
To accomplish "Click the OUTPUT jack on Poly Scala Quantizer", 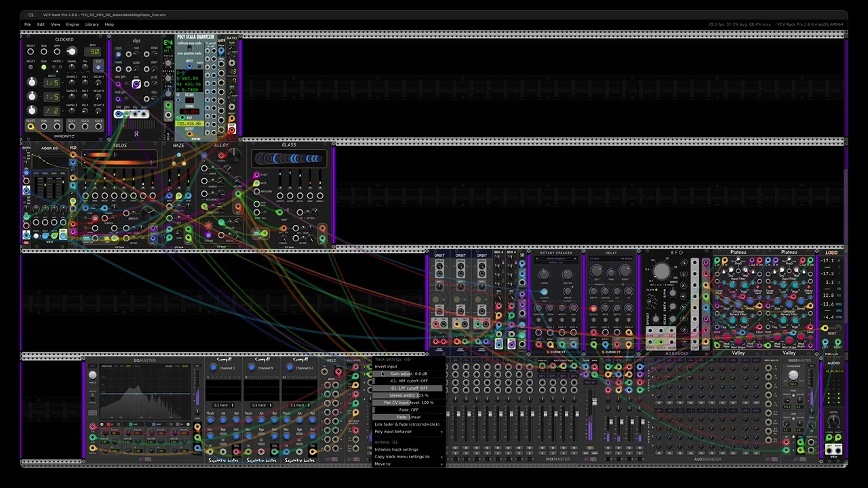I will click(189, 134).
